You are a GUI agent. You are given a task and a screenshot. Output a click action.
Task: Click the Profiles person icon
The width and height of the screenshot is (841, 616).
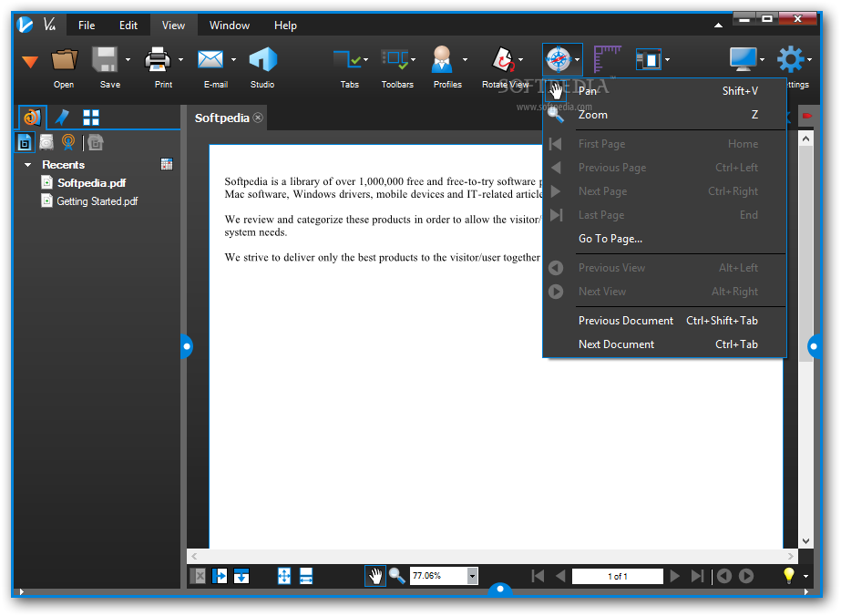point(443,59)
